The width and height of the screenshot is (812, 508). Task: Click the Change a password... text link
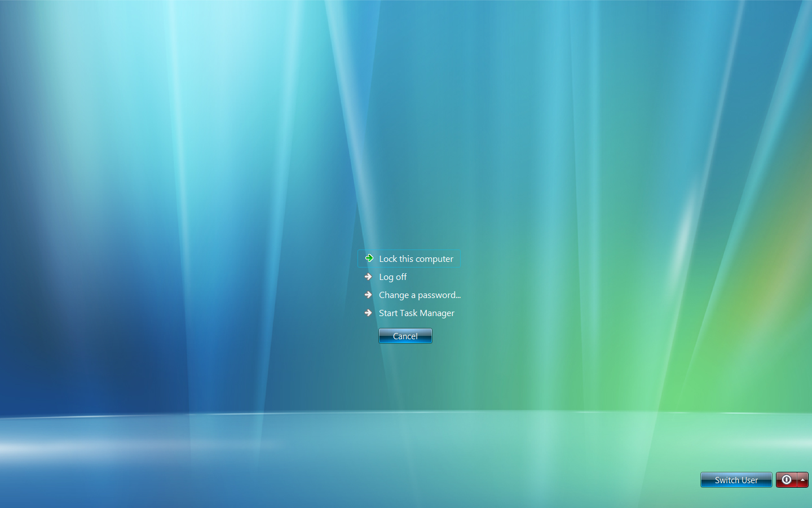pyautogui.click(x=420, y=295)
